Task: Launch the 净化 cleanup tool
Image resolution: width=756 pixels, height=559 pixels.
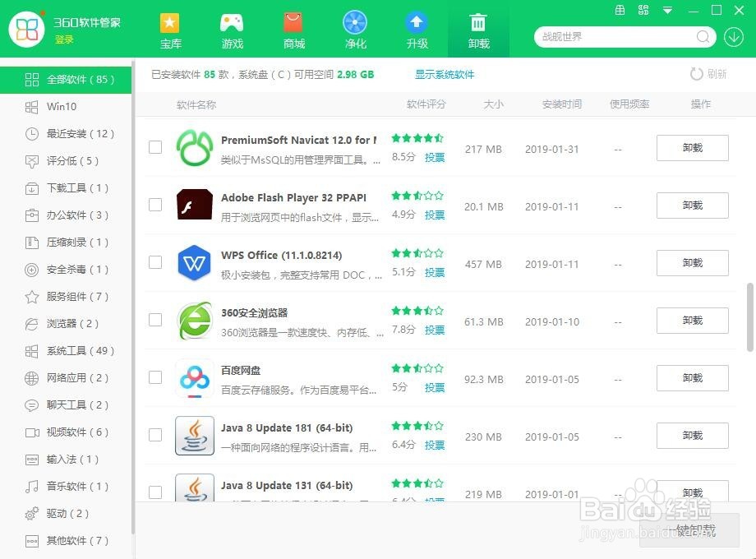Action: click(355, 29)
